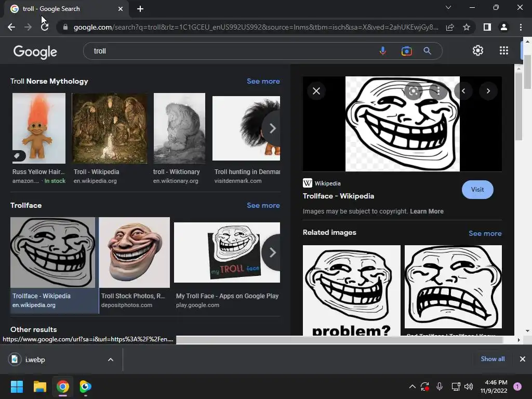
Task: Open Chrome's three-dot menu
Action: 521,27
